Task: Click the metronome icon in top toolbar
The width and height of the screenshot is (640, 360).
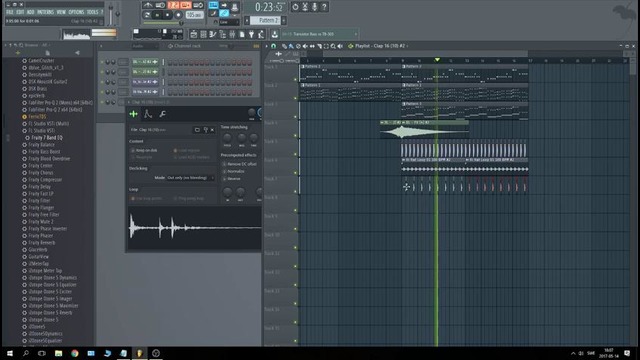Action: coord(148,5)
